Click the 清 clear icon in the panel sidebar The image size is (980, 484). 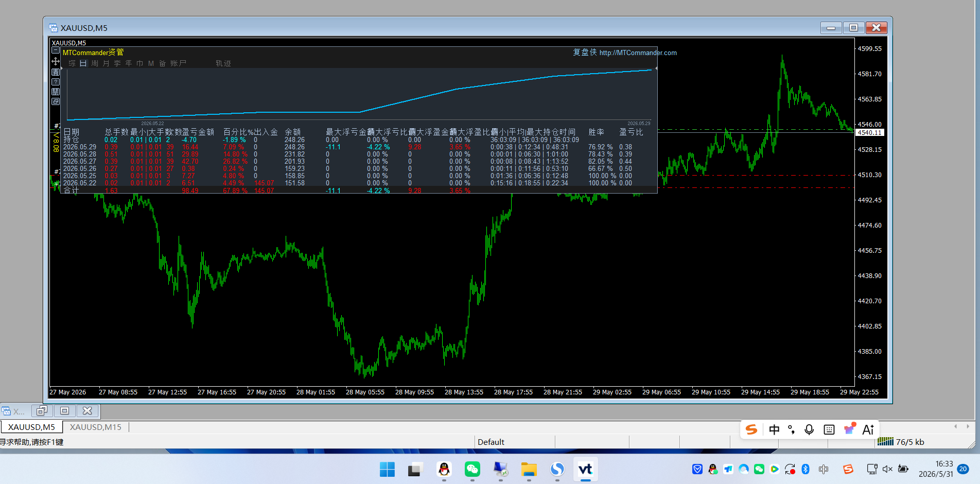[56, 72]
